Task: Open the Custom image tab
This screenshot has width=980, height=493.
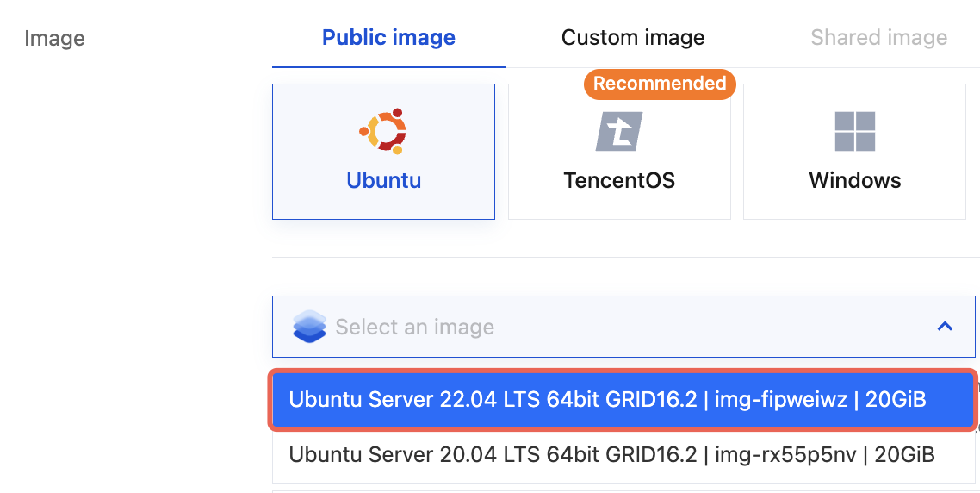Action: tap(633, 38)
